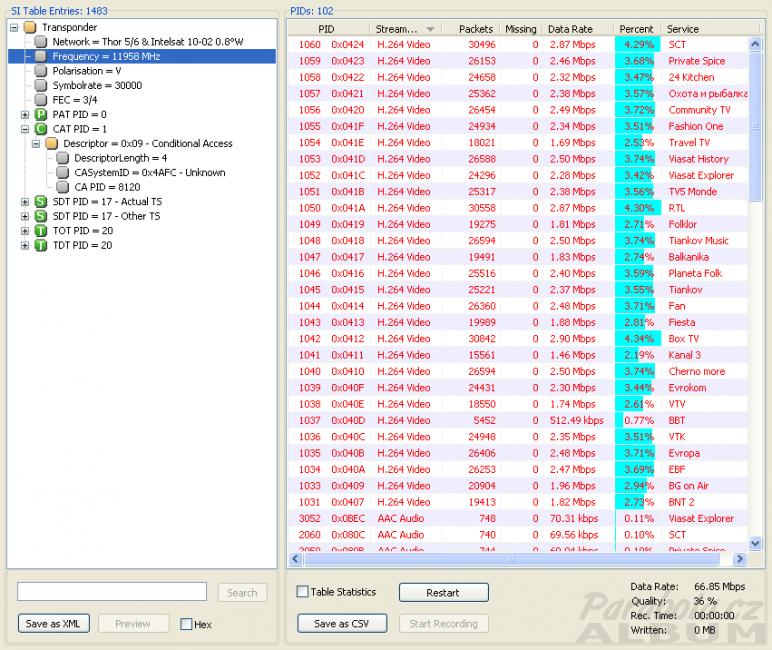Click Save as XML button
This screenshot has height=650, width=772.
tap(54, 623)
